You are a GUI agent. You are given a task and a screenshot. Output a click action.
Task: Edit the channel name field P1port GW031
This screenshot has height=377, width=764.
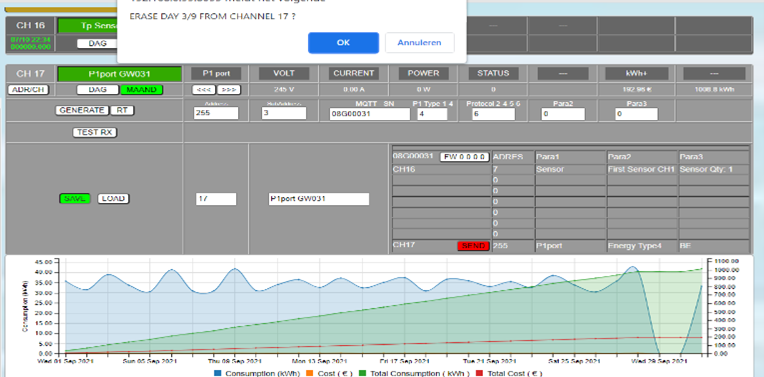(x=319, y=199)
